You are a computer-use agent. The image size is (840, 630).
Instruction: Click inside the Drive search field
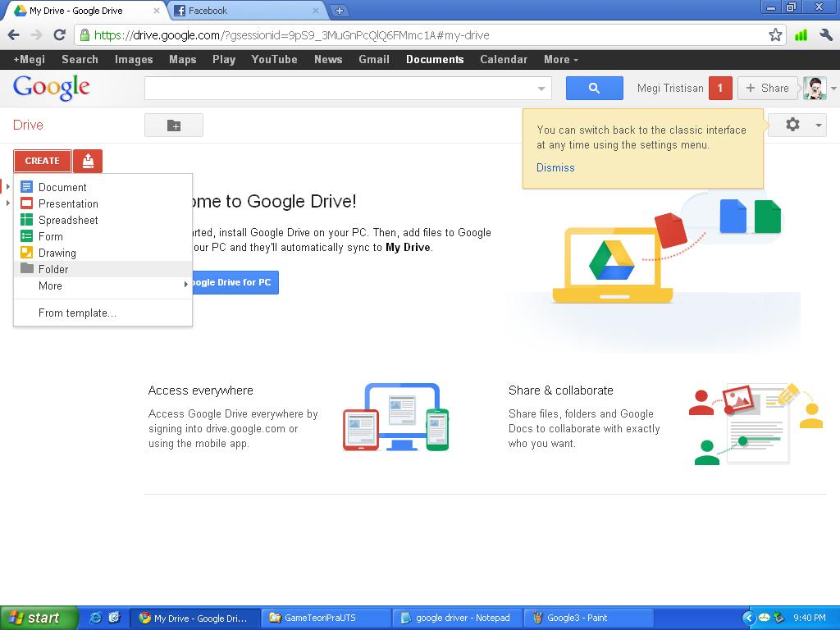(340, 88)
